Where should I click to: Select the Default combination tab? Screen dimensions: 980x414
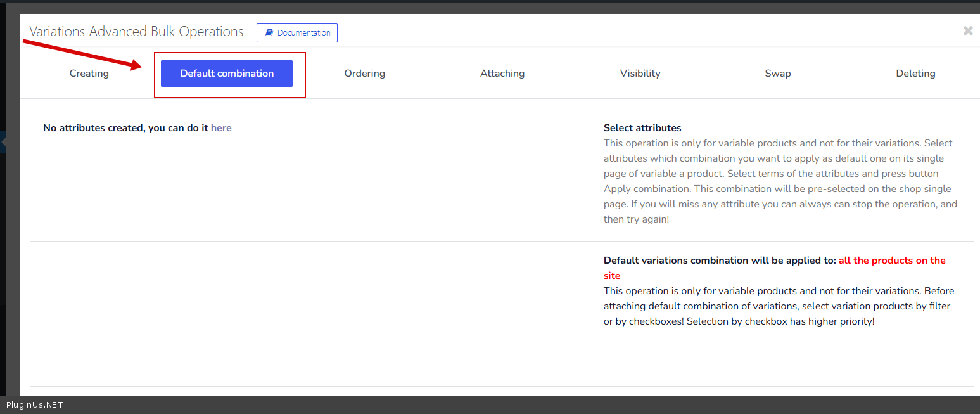point(227,74)
